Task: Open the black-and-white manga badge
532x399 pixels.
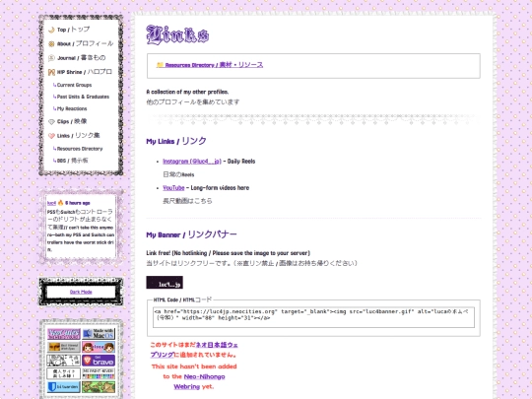Action: coord(64,361)
